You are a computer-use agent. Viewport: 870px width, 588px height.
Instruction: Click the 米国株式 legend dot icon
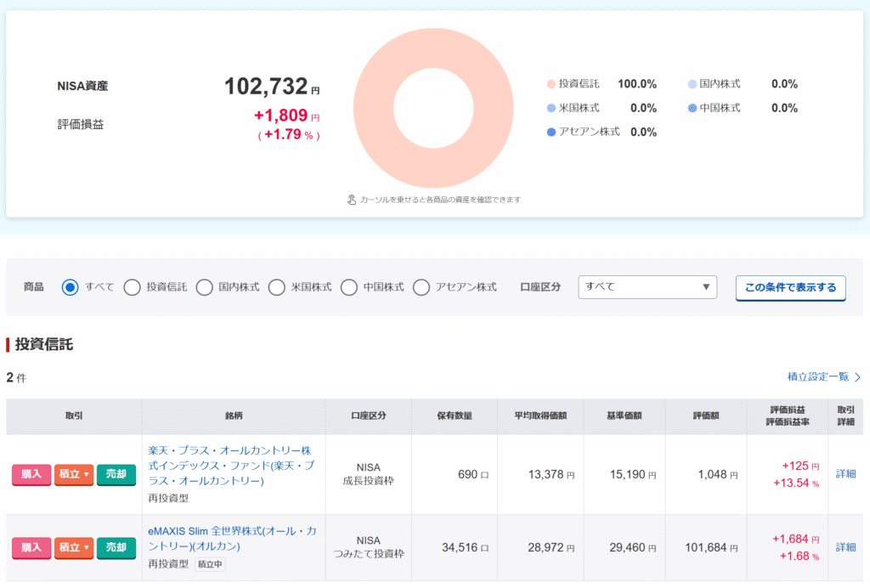pos(551,108)
